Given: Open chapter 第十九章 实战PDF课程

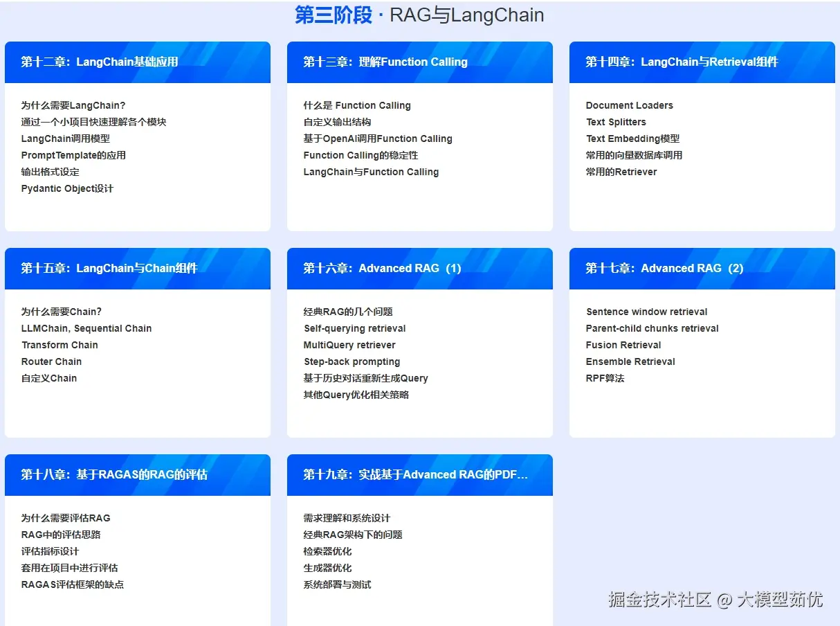Looking at the screenshot, I should click(416, 474).
